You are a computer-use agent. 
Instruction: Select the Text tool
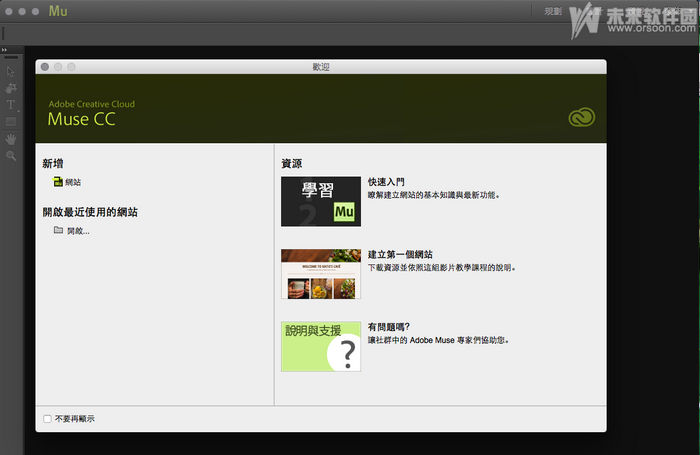(11, 104)
